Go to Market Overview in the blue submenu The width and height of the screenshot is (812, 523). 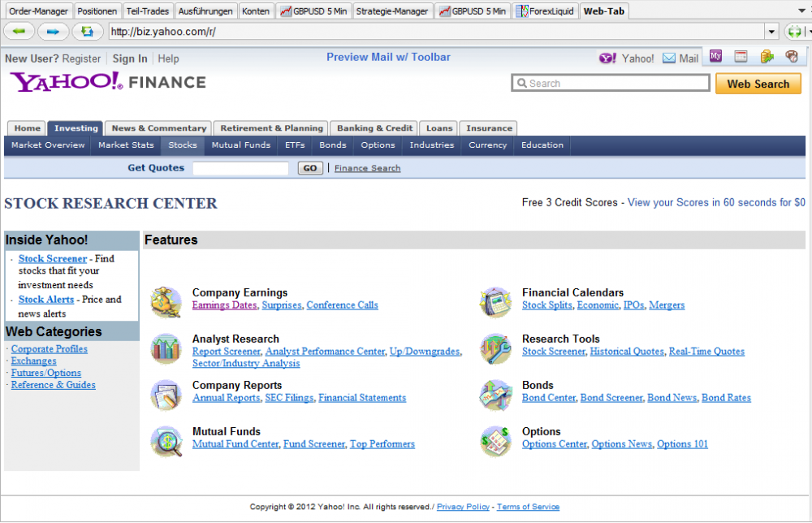pyautogui.click(x=48, y=145)
